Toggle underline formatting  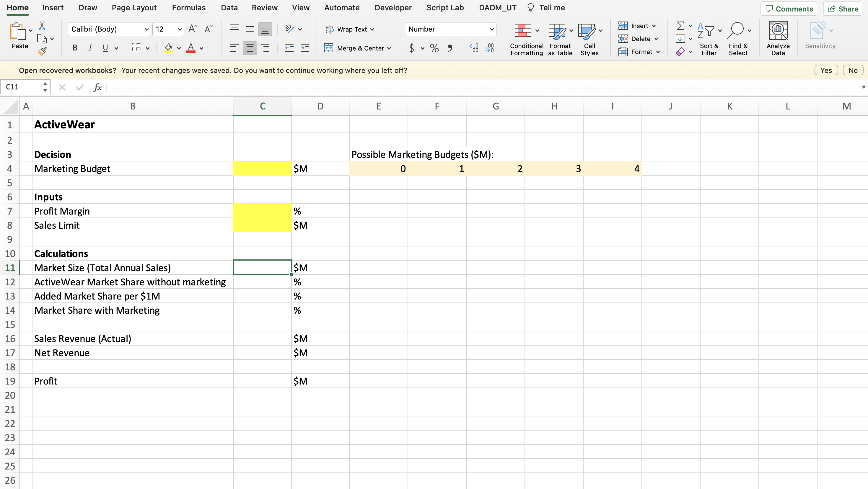[105, 48]
